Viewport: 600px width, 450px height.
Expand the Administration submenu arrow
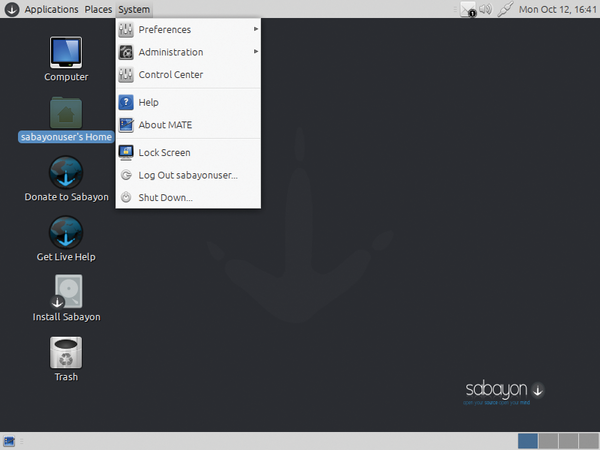click(256, 52)
